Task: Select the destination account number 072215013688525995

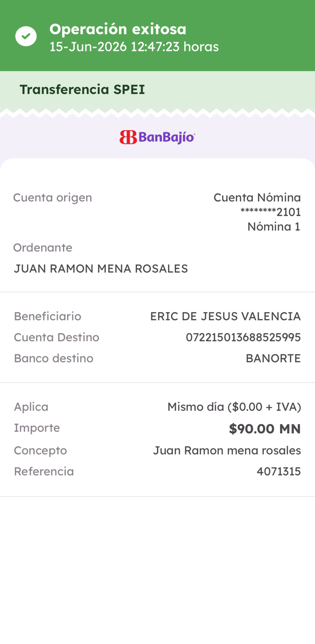Action: point(243,337)
